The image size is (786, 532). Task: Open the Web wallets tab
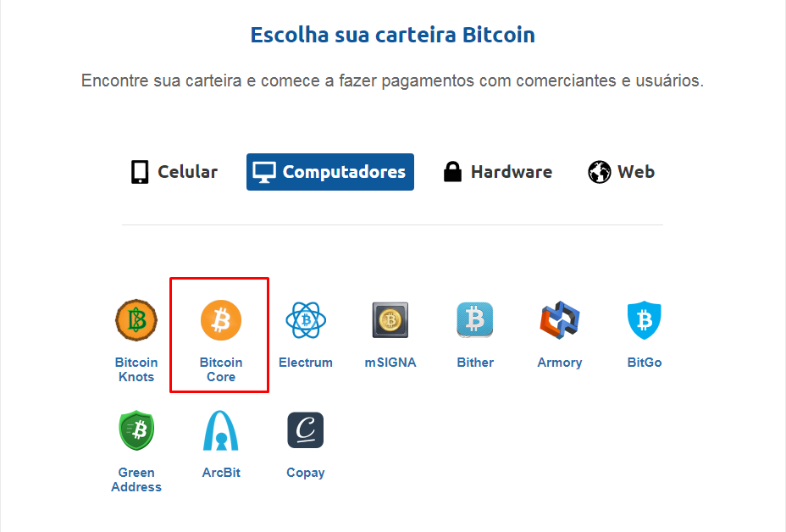[622, 172]
